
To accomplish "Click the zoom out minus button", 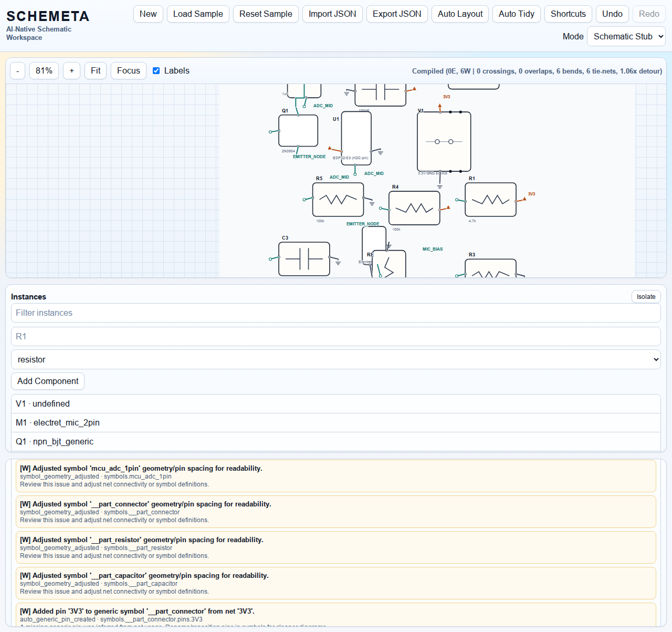I will coord(18,71).
